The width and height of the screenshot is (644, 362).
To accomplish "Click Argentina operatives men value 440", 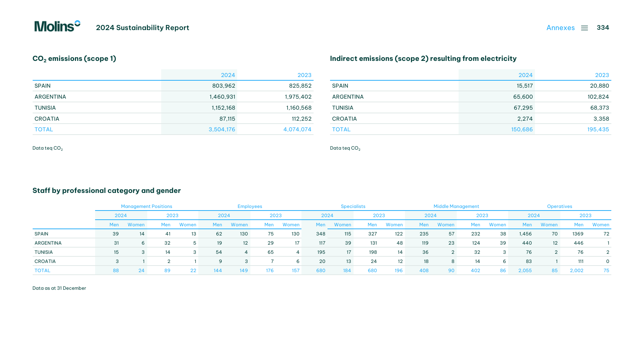I will tap(527, 243).
